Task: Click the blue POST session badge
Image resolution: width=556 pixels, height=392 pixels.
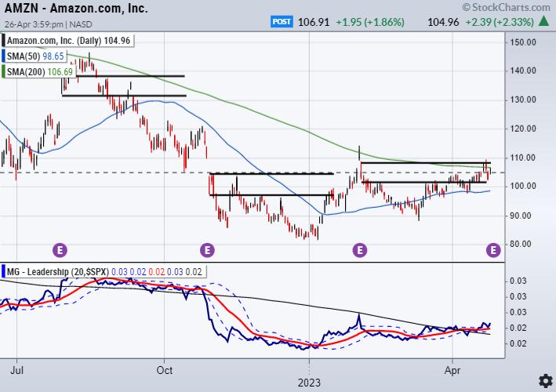Action: [x=282, y=21]
